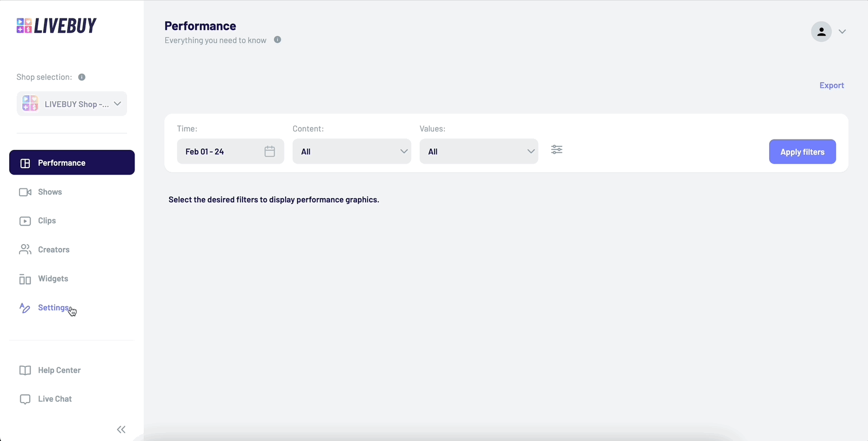This screenshot has height=441, width=868.
Task: Navigate to the Creators section
Action: pyautogui.click(x=53, y=249)
